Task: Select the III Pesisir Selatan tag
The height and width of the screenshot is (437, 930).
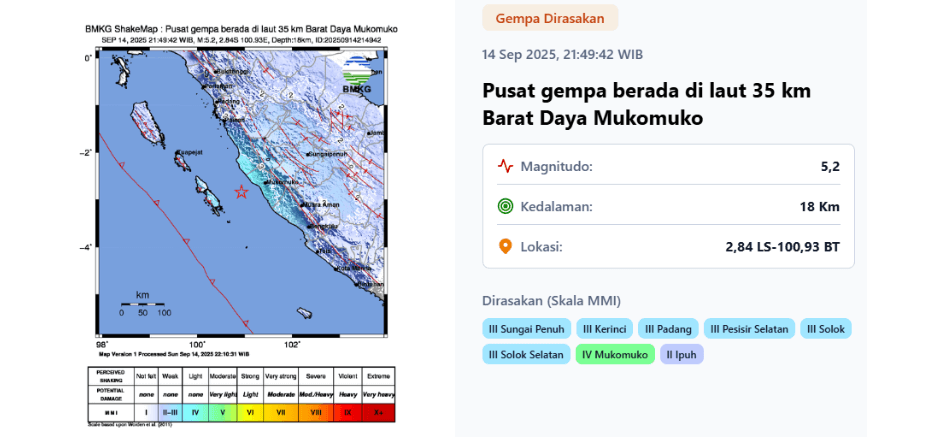Action: pos(749,328)
